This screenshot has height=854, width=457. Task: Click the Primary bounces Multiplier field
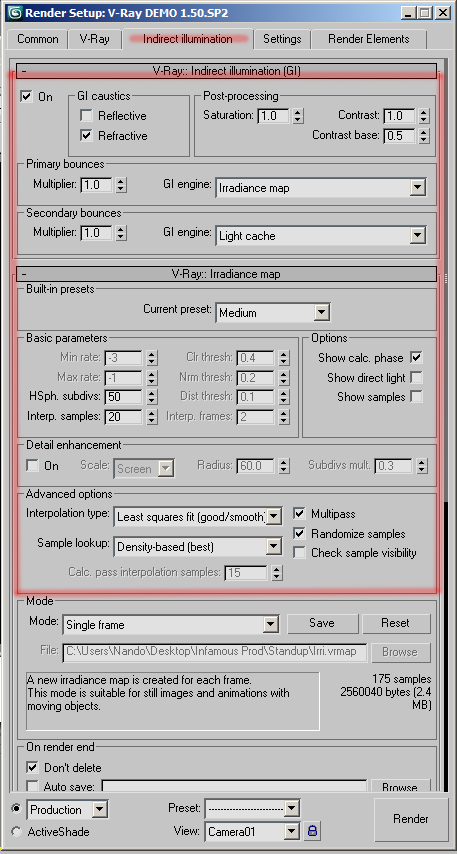(x=96, y=185)
